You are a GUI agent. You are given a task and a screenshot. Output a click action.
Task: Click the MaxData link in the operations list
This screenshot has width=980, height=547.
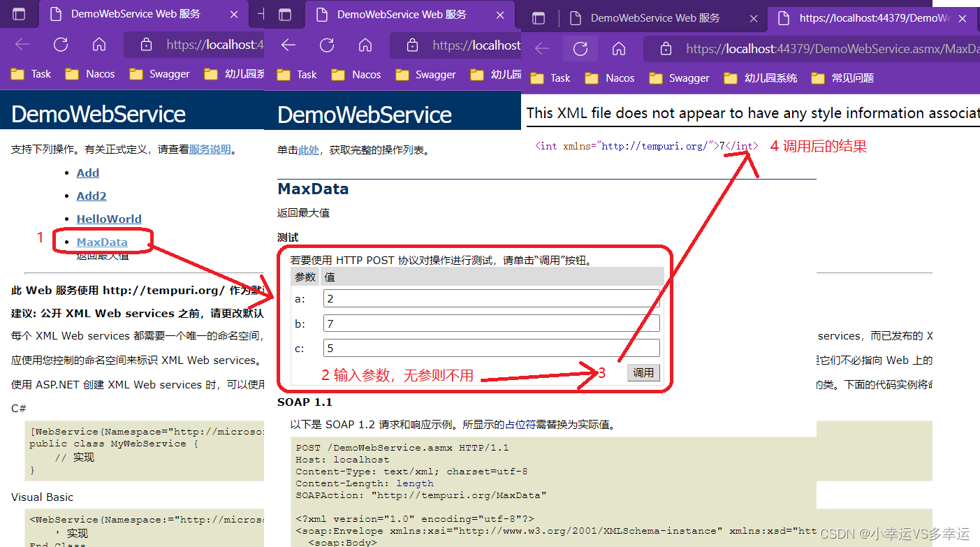pos(102,242)
